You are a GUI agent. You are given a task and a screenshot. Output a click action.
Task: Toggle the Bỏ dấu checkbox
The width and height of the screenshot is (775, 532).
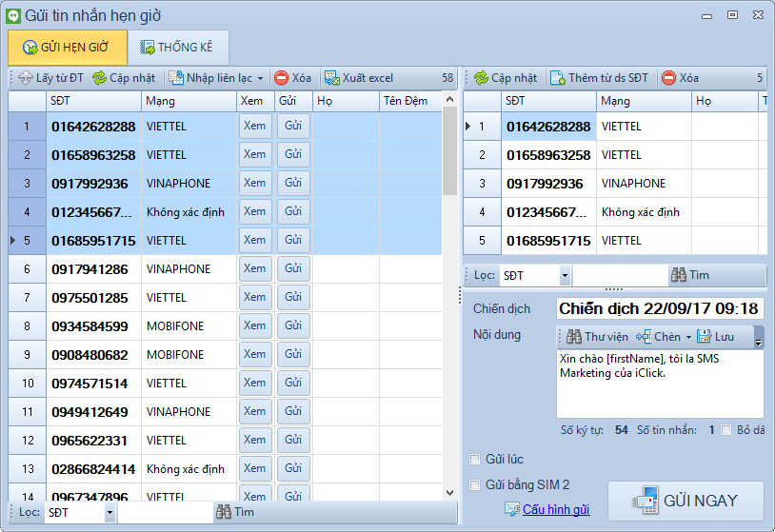point(726,430)
